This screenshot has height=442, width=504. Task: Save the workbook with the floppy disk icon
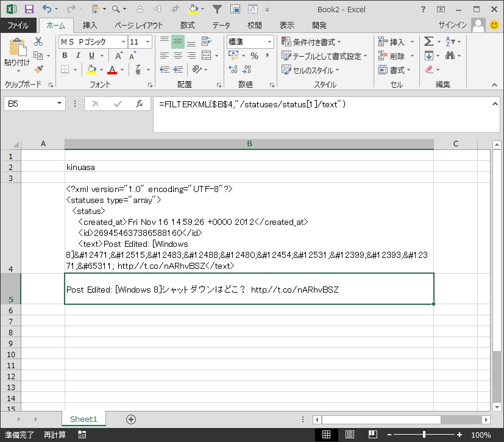click(29, 9)
